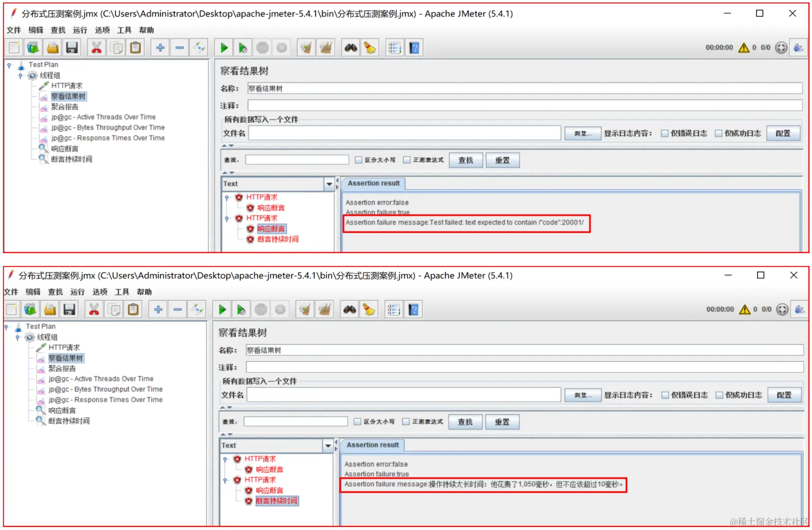Click the warning triangle icon in top window
The image size is (812, 530).
point(744,47)
